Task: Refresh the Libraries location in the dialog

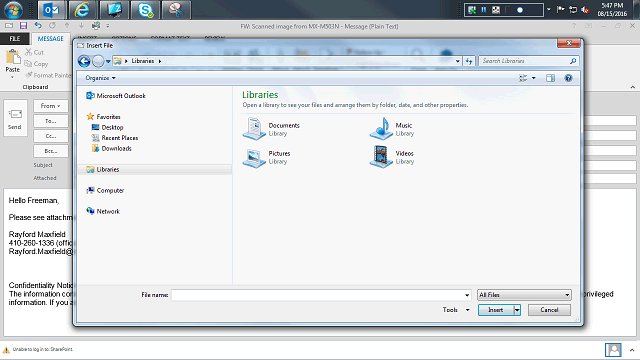Action: [x=469, y=61]
